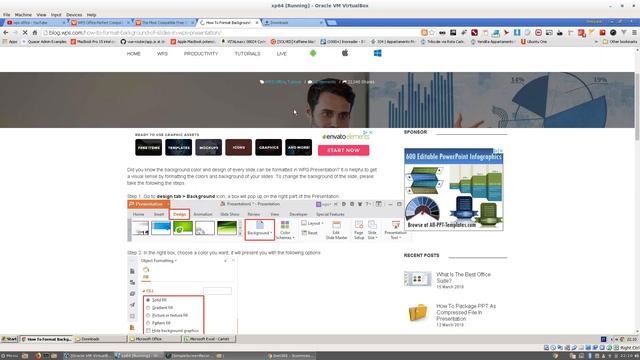Click the START NOW Envato button
The image size is (640, 360).
pos(344,150)
